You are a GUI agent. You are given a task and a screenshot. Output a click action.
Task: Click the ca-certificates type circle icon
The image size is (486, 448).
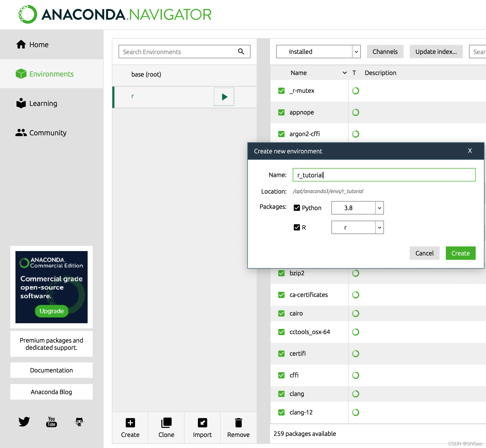pyautogui.click(x=356, y=295)
